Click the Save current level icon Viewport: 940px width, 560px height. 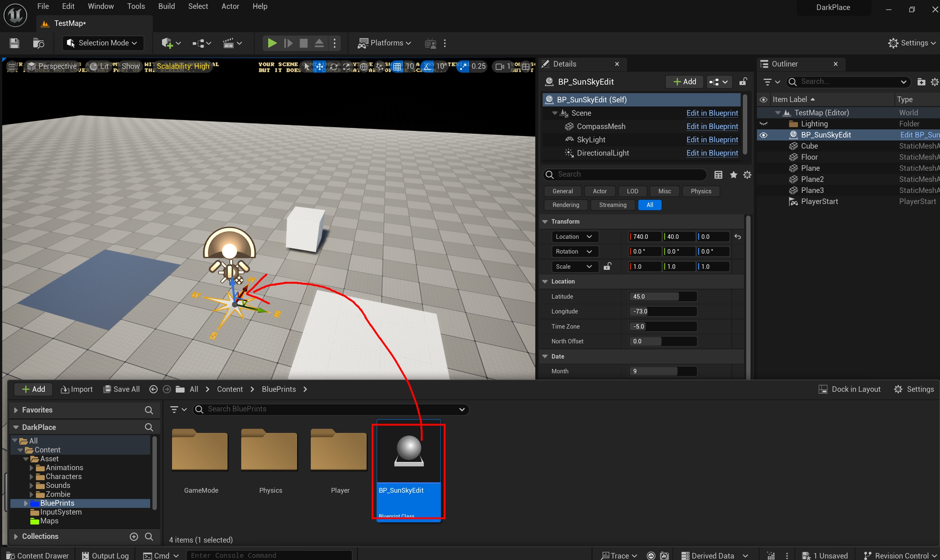(x=14, y=43)
